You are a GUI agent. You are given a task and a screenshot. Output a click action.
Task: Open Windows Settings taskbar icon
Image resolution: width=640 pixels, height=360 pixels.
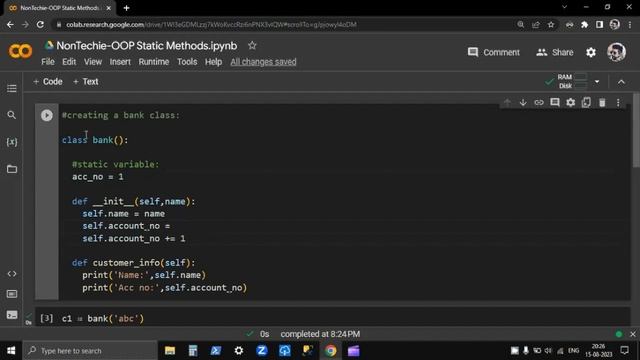pos(239,351)
